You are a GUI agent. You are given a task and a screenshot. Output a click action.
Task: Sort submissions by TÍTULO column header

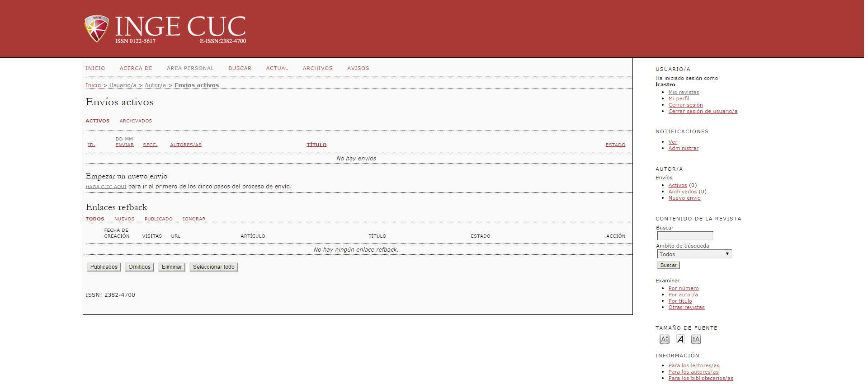pyautogui.click(x=316, y=145)
